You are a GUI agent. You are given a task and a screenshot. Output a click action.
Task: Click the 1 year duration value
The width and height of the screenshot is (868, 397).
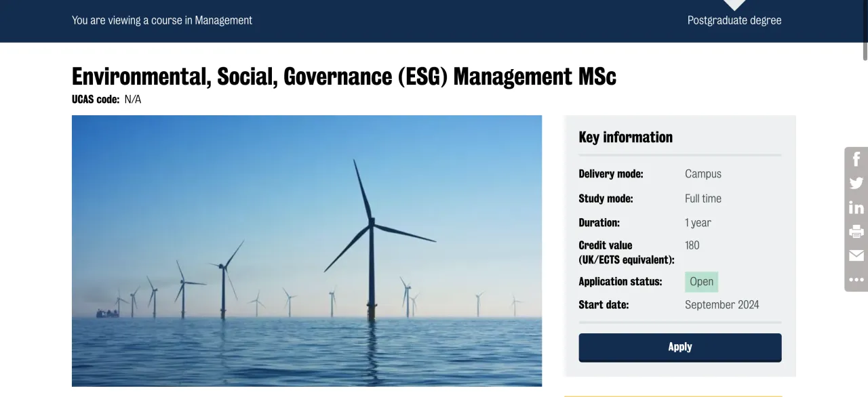pos(698,223)
